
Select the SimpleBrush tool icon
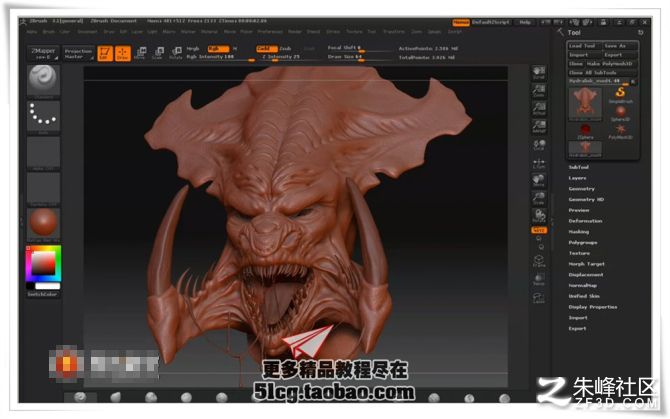(620, 95)
